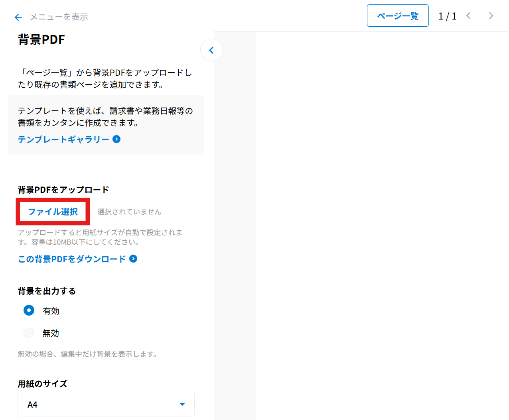Image resolution: width=509 pixels, height=420 pixels.
Task: Open the ページ一覧 page list
Action: pos(397,16)
